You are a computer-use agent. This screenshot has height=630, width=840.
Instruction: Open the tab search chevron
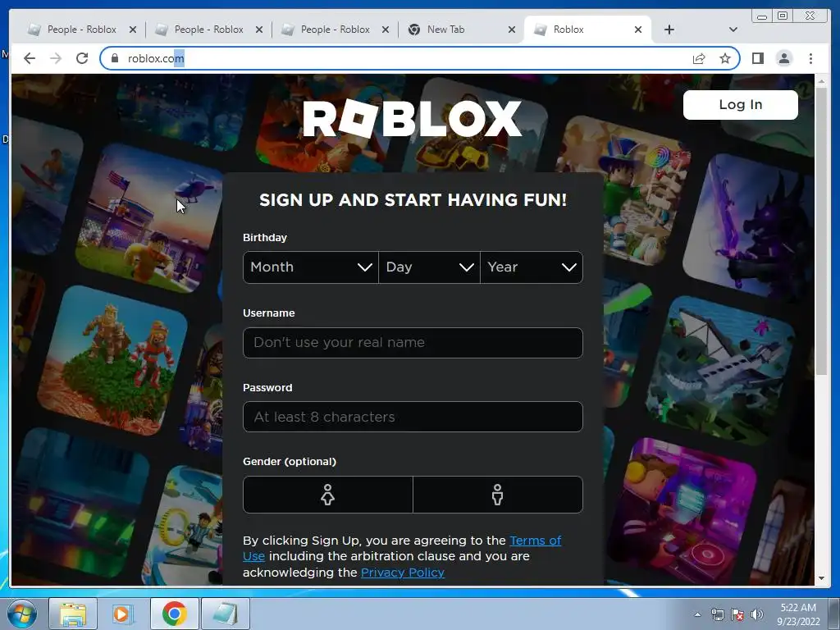733,30
